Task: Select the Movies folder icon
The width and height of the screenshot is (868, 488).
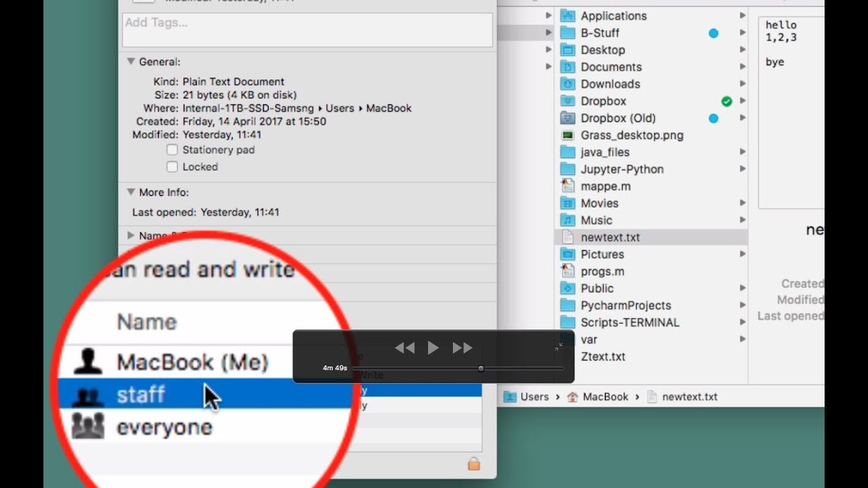Action: pos(568,203)
